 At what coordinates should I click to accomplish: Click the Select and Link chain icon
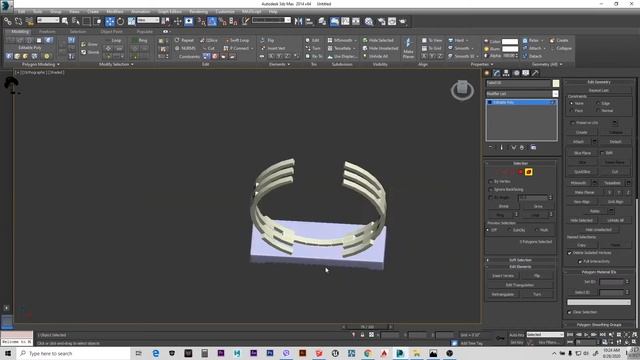[x=8, y=21]
